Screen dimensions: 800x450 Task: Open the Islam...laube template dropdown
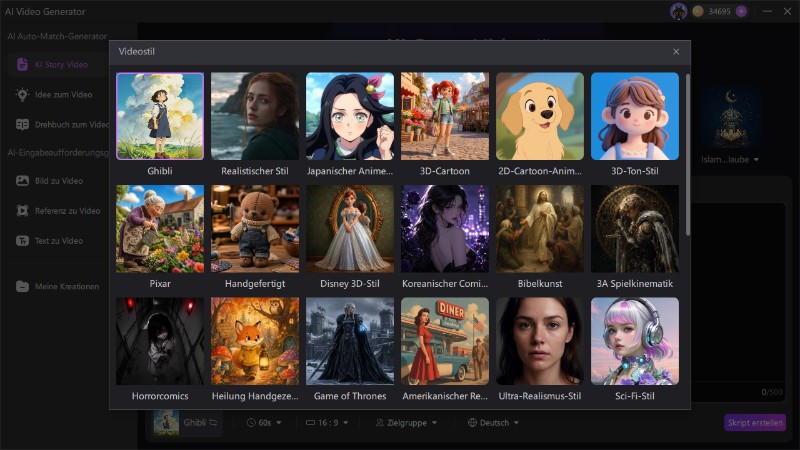[730, 160]
